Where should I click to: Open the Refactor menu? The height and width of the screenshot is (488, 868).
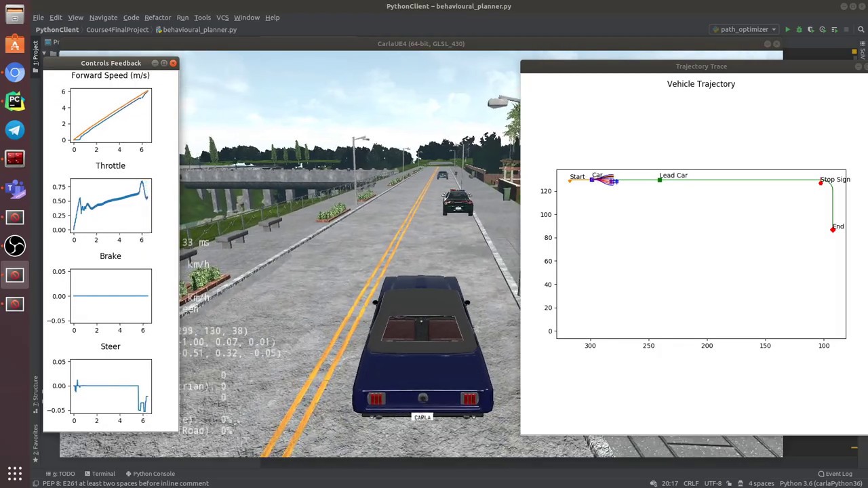(157, 18)
